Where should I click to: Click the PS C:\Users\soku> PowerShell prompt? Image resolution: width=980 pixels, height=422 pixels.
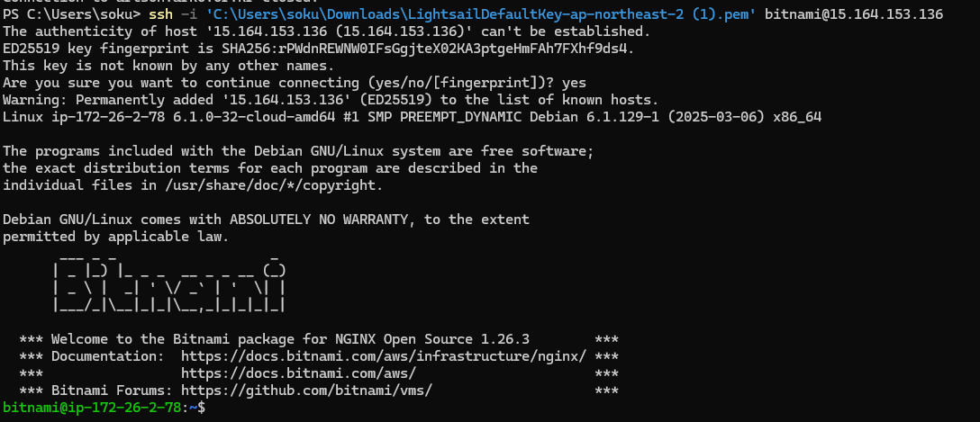coord(72,13)
